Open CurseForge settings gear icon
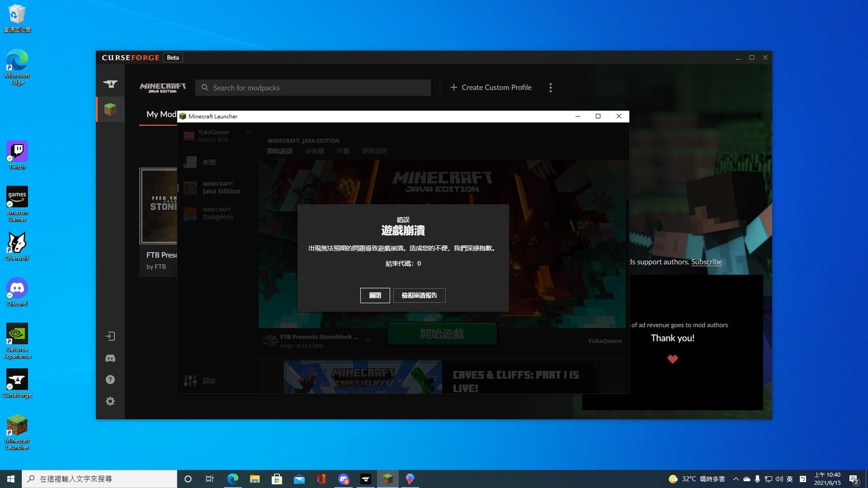The height and width of the screenshot is (488, 868). (x=110, y=401)
